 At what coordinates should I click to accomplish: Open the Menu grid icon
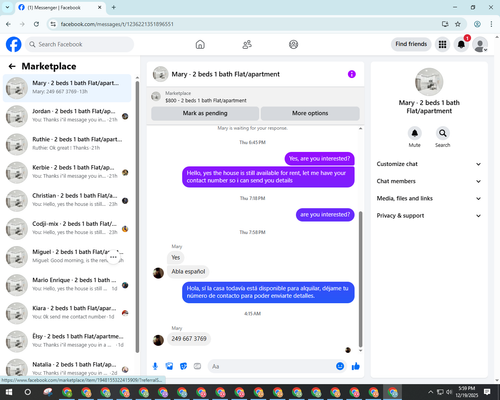(x=442, y=44)
